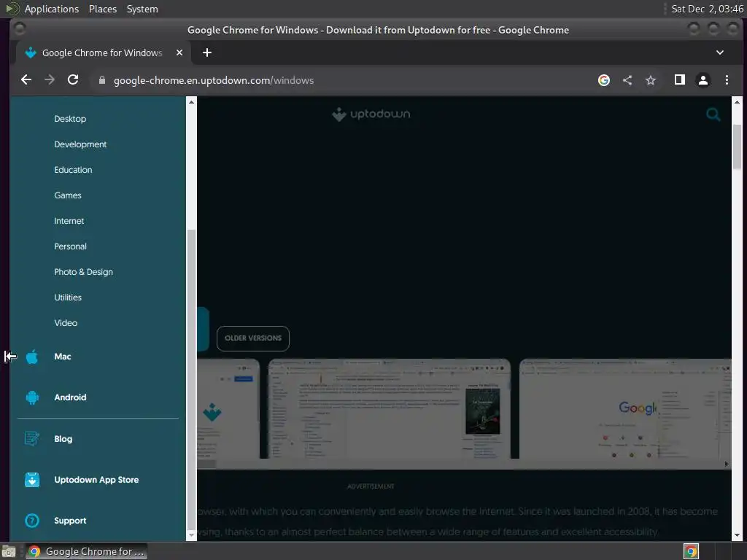The width and height of the screenshot is (747, 560).
Task: Close the Google Chrome for Windows tab
Action: coord(179,52)
